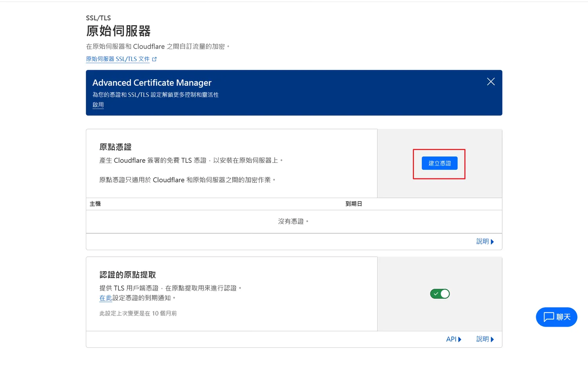Click the arrow beside 說明 in 認證的原點提取 card
Image resolution: width=588 pixels, height=367 pixels.
(492, 340)
